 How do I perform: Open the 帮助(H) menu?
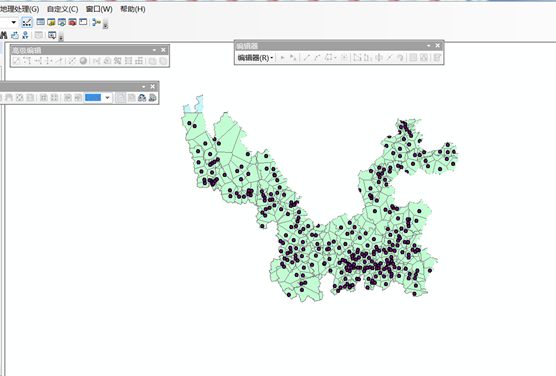tap(133, 9)
